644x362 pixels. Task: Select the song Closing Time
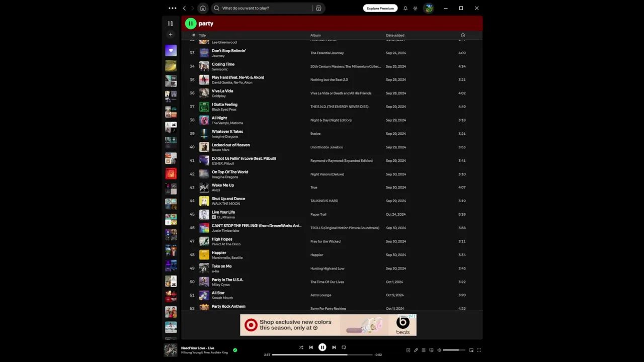click(223, 64)
